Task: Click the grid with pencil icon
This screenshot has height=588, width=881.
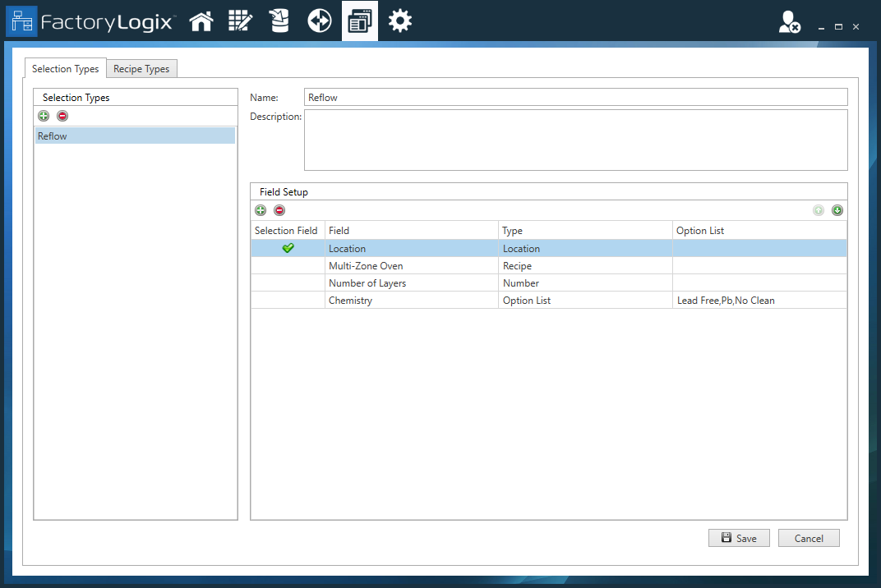Action: pyautogui.click(x=240, y=21)
